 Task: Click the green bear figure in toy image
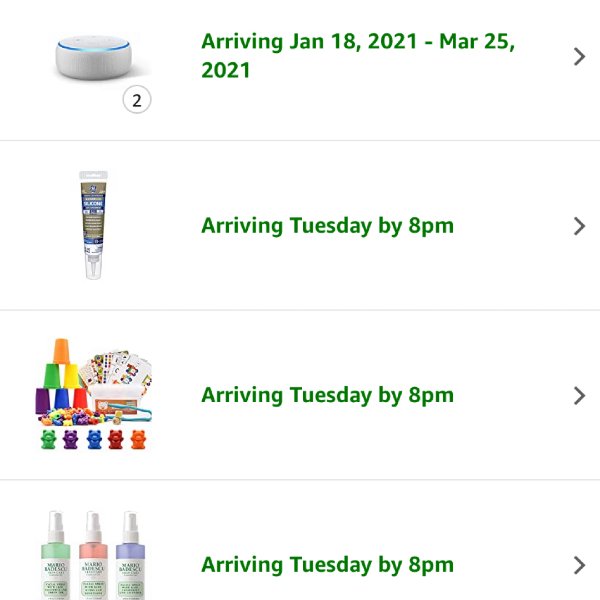click(x=49, y=439)
